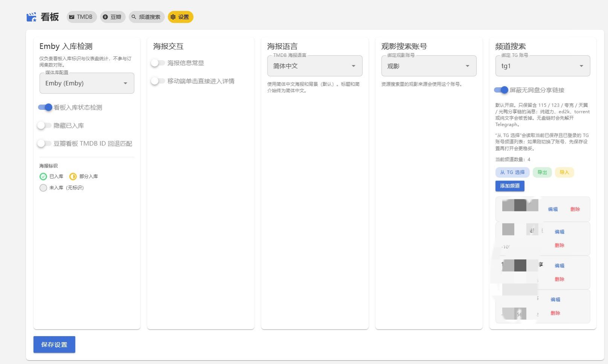Toggle 海报信息常显 on
Screen dimensions: 608x364
pos(158,63)
